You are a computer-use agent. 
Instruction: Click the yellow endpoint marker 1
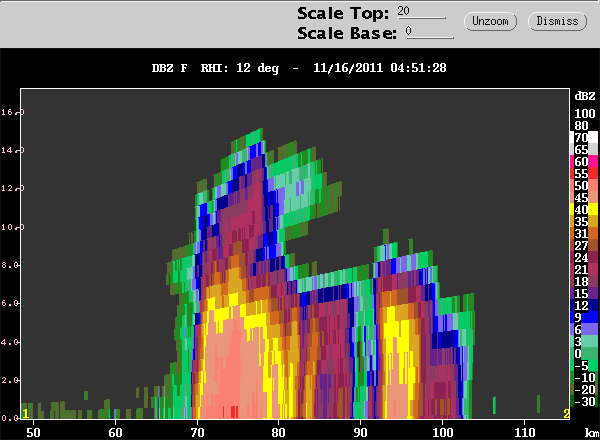(x=25, y=414)
